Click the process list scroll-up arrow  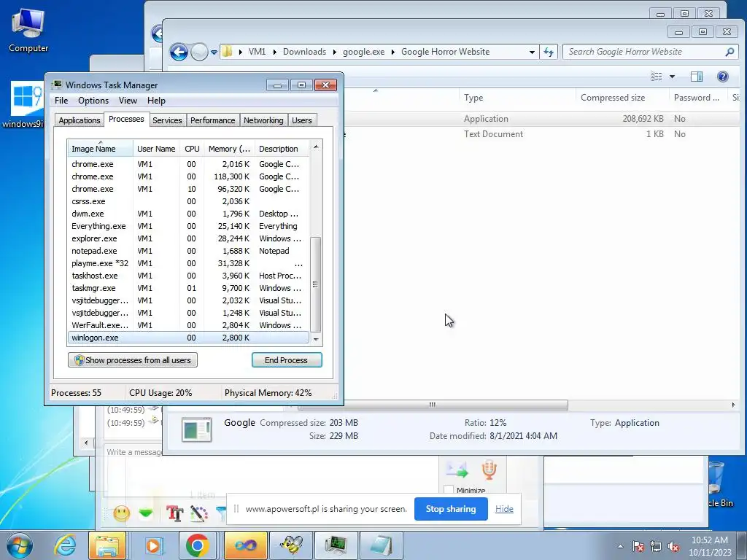[x=315, y=147]
